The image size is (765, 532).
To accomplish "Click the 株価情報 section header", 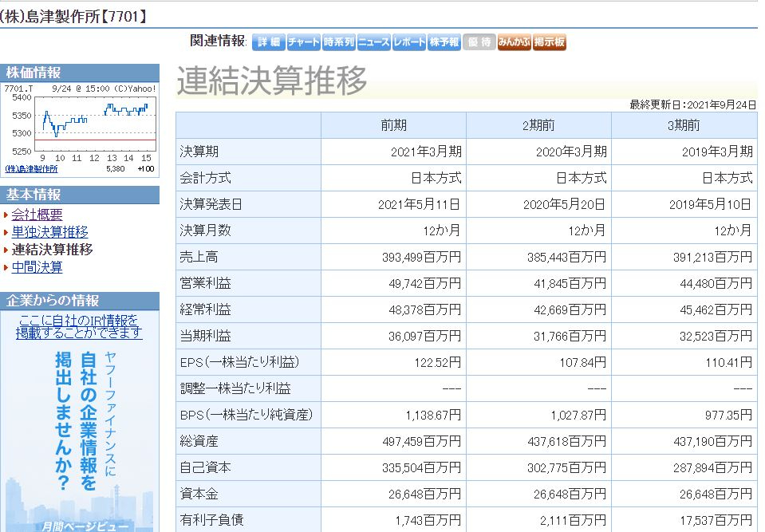I will (x=80, y=73).
